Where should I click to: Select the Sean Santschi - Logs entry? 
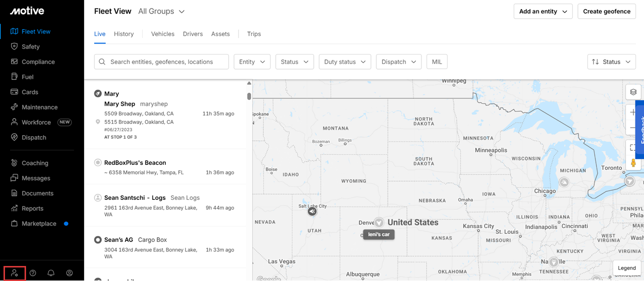(165, 205)
